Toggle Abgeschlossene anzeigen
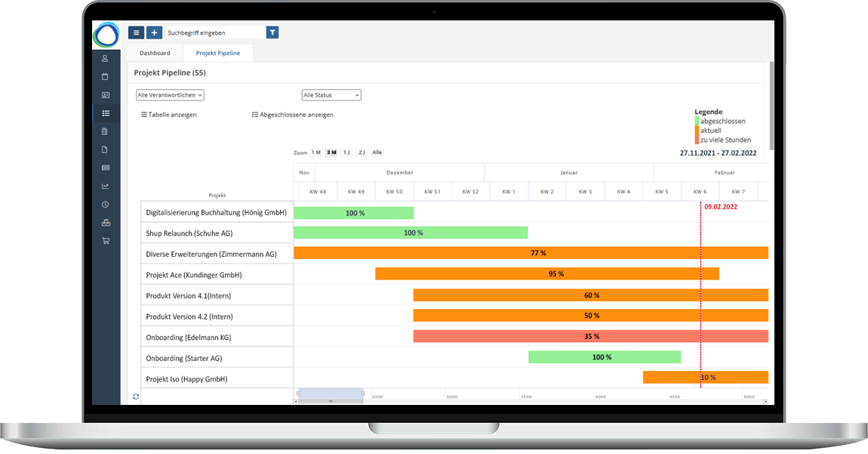This screenshot has width=868, height=454. [293, 115]
